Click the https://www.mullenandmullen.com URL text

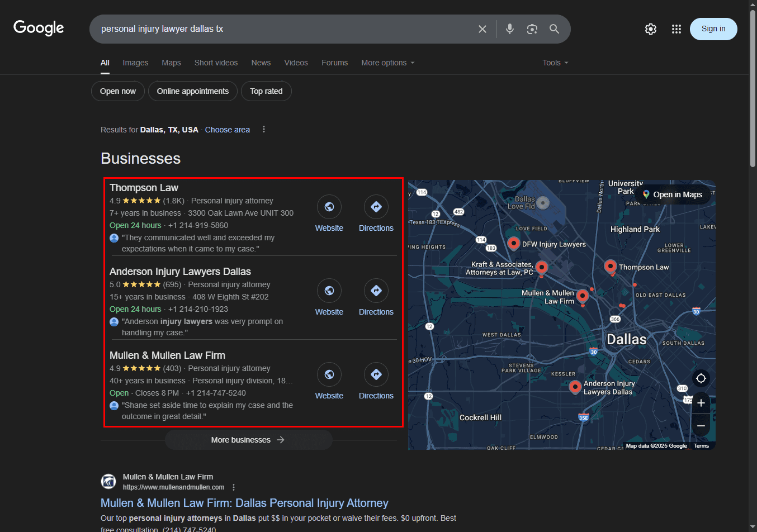173,487
